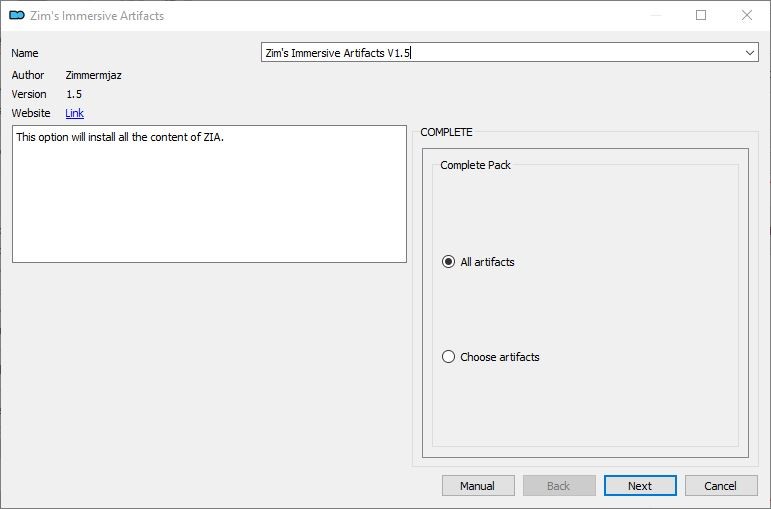Screen dimensions: 771x509
Task: Click the Name field label
Action: [25, 53]
